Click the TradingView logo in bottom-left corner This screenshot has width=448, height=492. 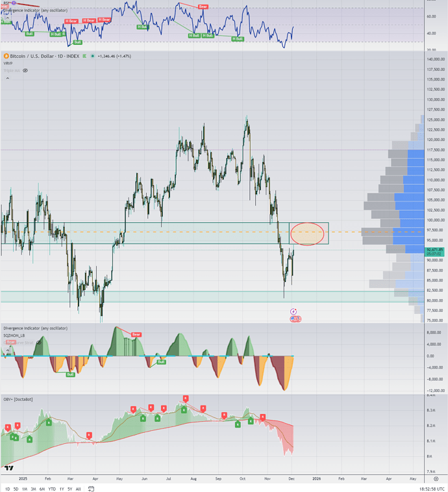(8, 467)
